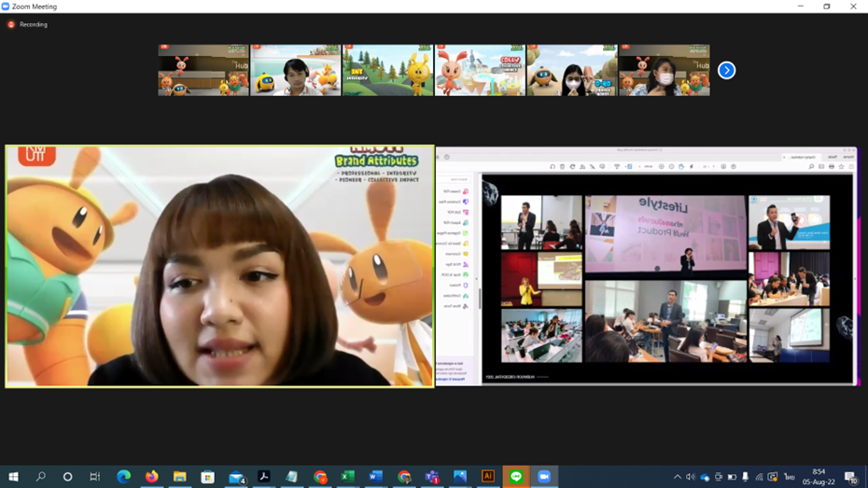Open Wi-Fi network tray icon
The width and height of the screenshot is (868, 488).
[759, 477]
